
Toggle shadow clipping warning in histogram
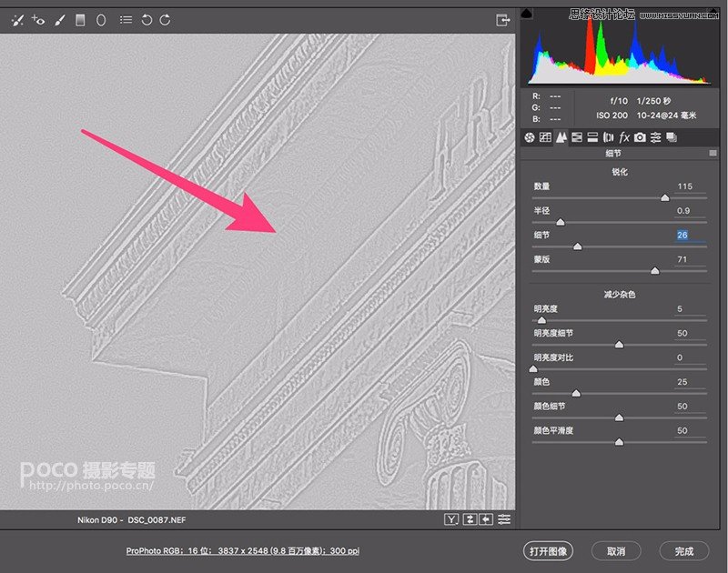click(x=527, y=14)
